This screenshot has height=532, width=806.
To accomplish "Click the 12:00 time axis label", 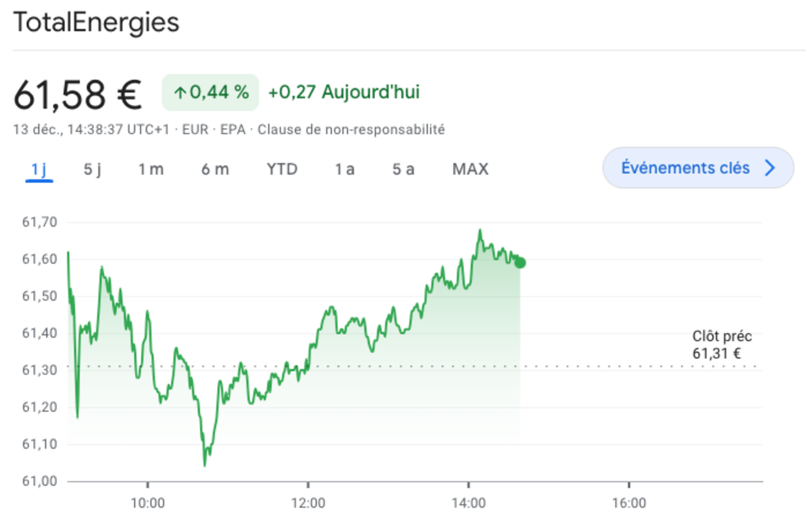I will (308, 503).
